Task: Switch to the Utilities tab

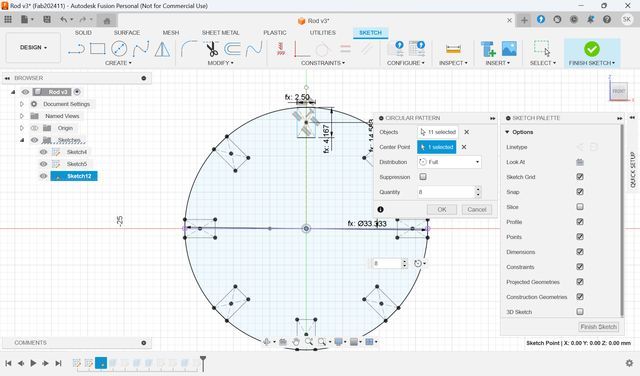Action: pos(322,33)
